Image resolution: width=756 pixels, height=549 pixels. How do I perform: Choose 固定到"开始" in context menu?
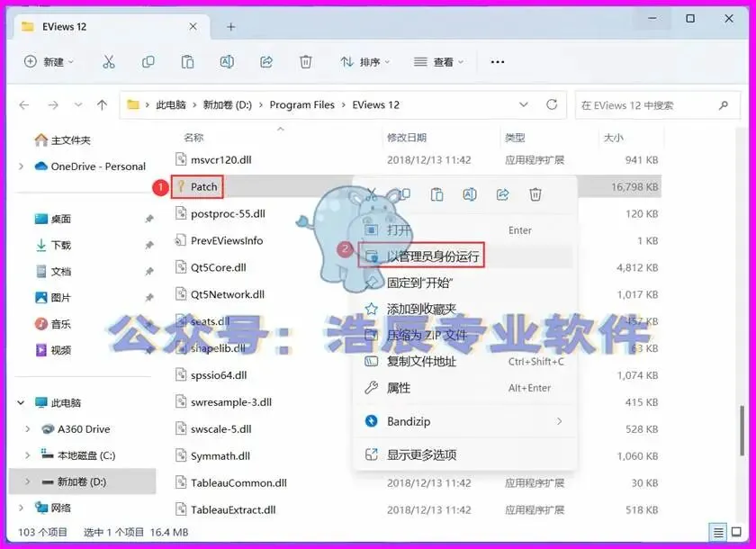tap(465, 283)
